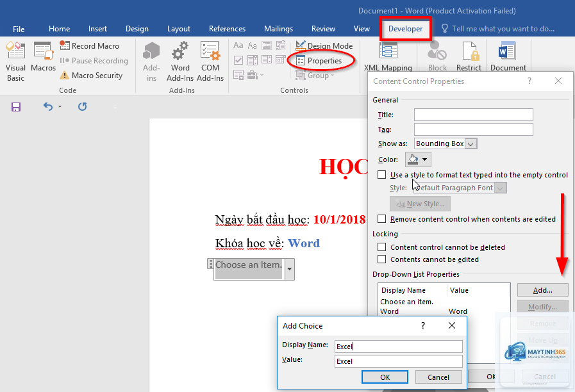Image resolution: width=575 pixels, height=392 pixels.
Task: Focus the Value field in Add Choice
Action: 398,361
